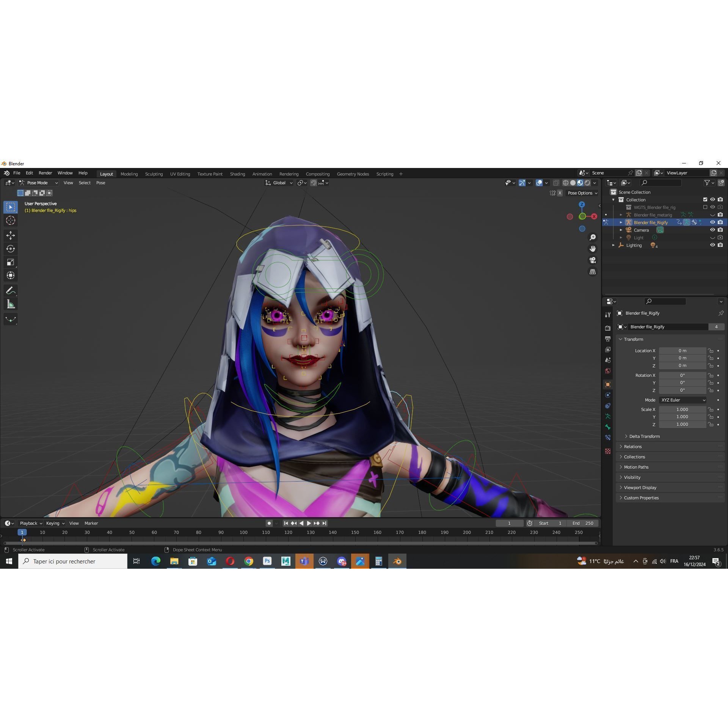This screenshot has width=728, height=728.
Task: Jump to the end frame
Action: pos(324,523)
